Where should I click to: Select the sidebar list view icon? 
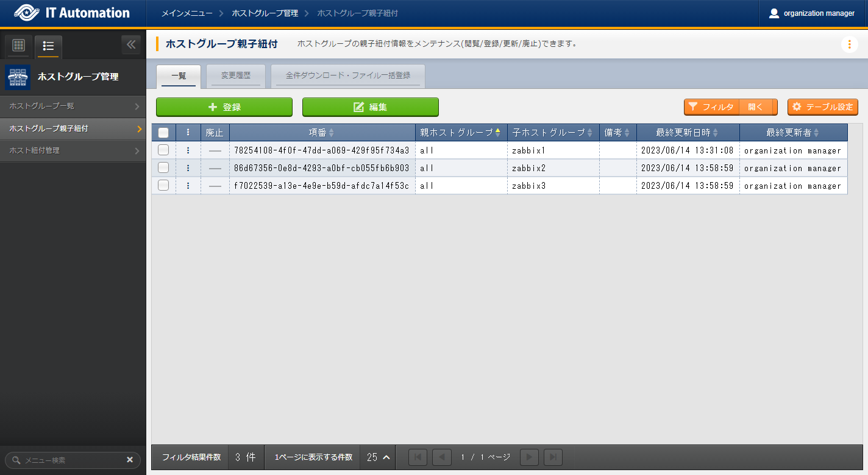tap(49, 46)
